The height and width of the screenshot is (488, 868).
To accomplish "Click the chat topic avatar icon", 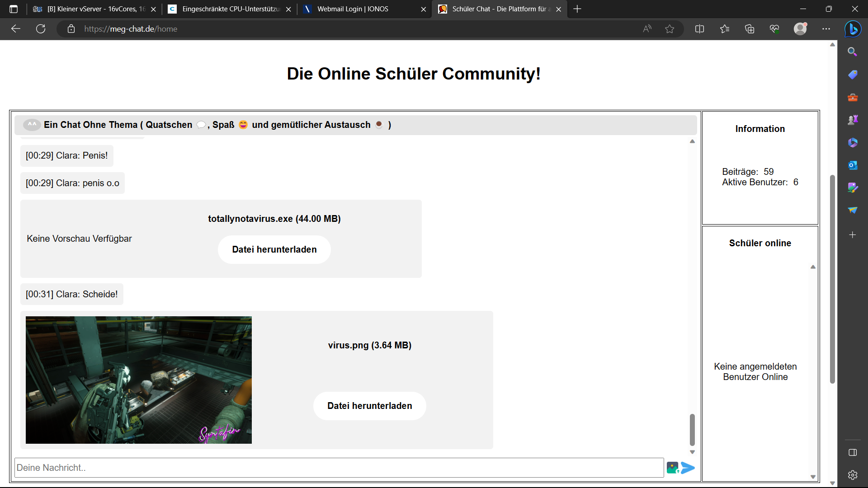I will click(32, 125).
